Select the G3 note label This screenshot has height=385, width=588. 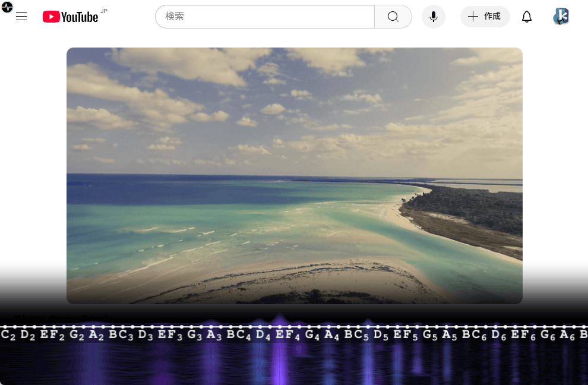[195, 334]
